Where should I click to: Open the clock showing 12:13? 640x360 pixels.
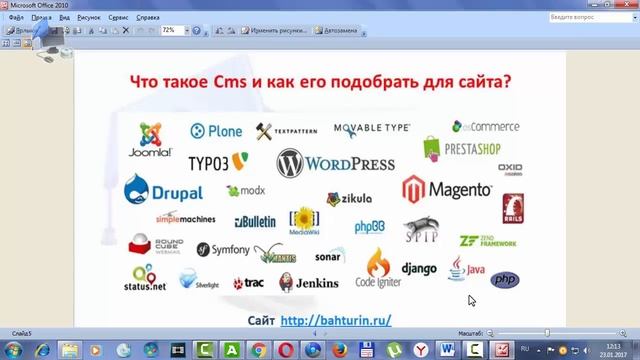[613, 351]
